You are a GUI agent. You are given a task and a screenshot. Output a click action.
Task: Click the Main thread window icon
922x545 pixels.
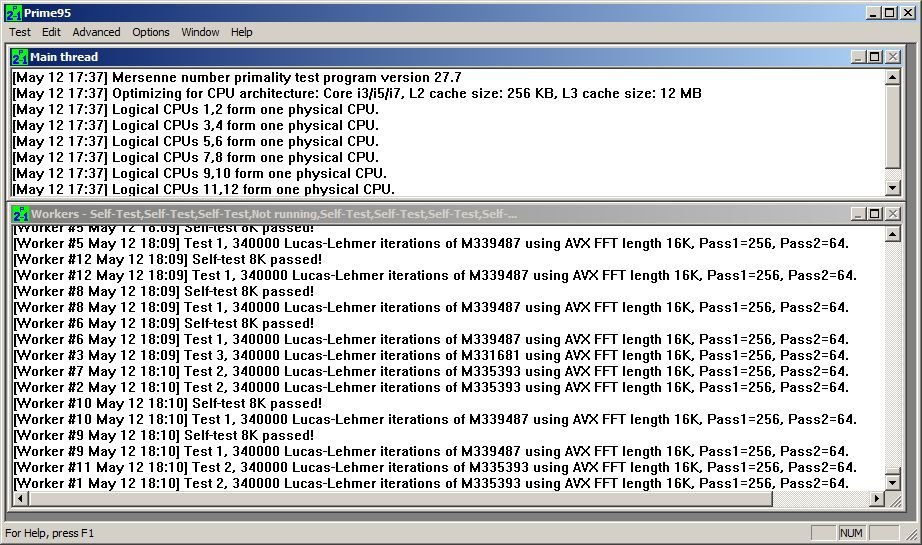point(20,57)
